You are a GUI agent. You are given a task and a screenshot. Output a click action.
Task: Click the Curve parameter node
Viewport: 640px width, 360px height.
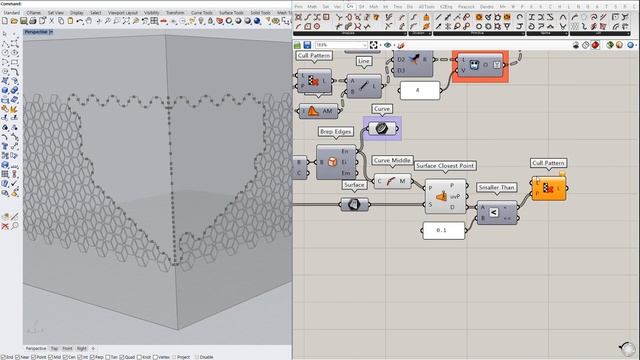(382, 129)
